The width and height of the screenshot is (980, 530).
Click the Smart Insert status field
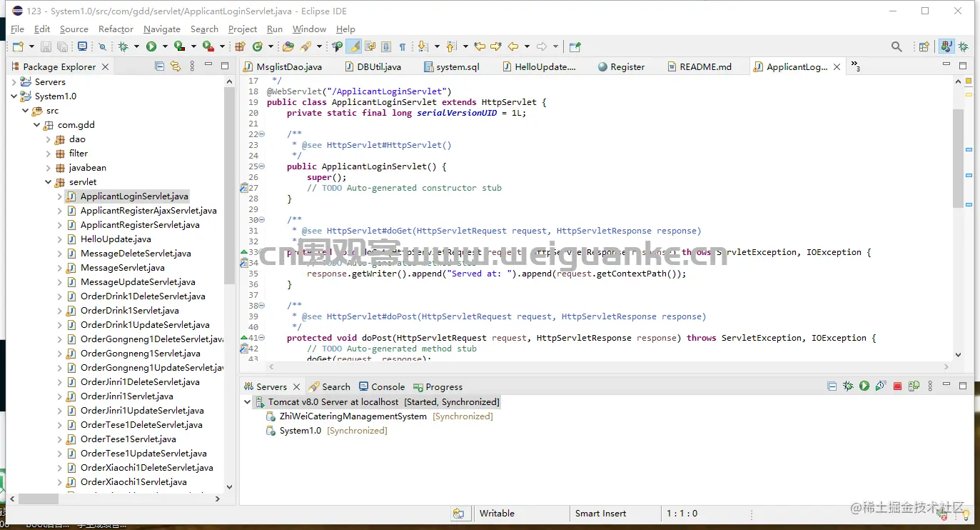(x=601, y=513)
